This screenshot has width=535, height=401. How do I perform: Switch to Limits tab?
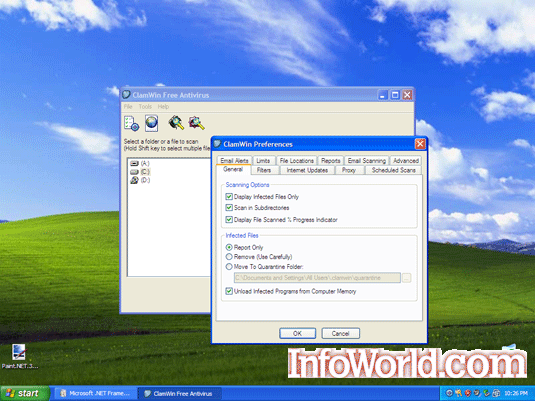263,160
